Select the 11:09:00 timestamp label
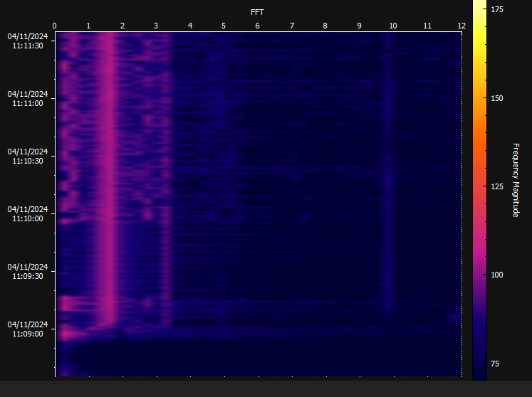Viewport: 532px width, 397px height. click(28, 329)
